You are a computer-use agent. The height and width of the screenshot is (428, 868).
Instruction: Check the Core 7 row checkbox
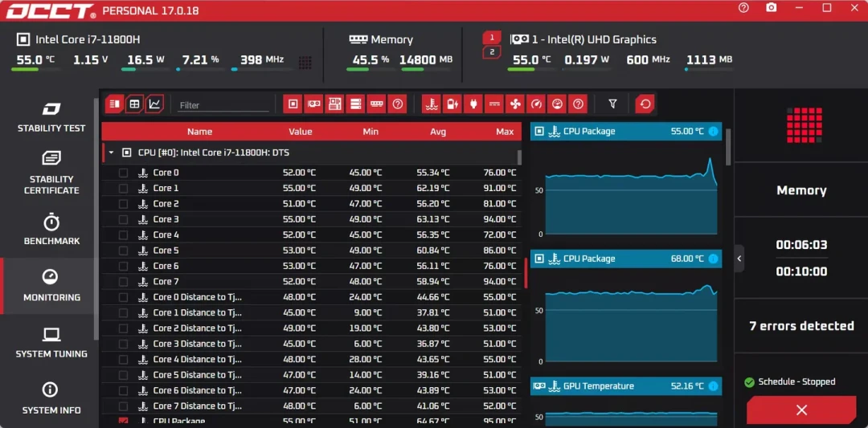tap(124, 282)
